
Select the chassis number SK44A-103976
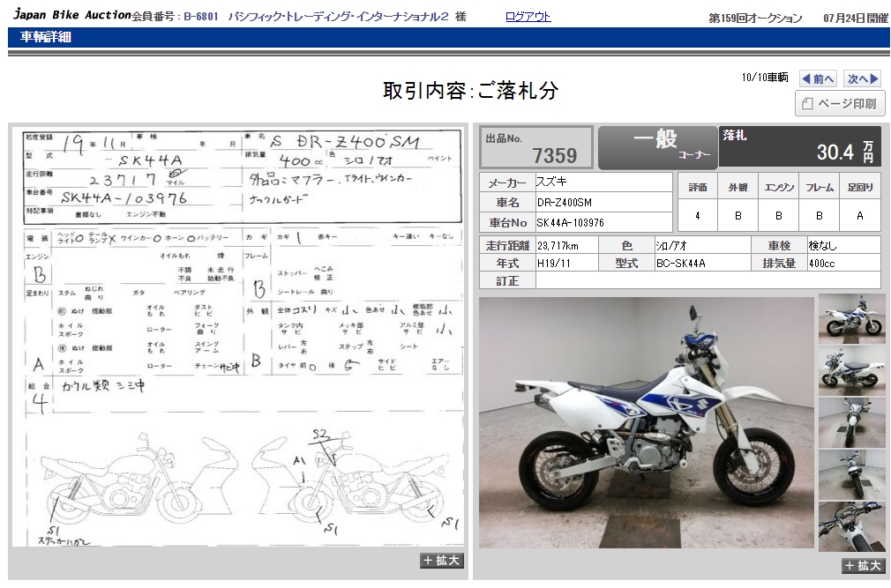tap(570, 223)
